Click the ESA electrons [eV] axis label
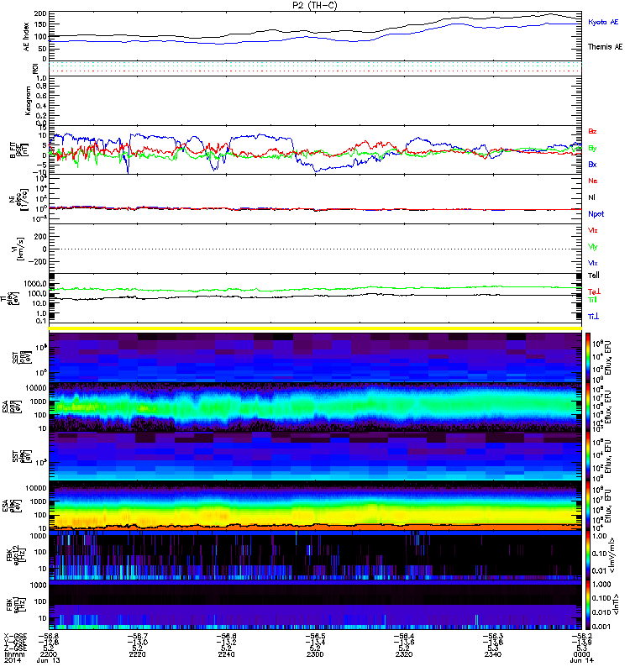This screenshot has height=672, width=630. tap(11, 507)
